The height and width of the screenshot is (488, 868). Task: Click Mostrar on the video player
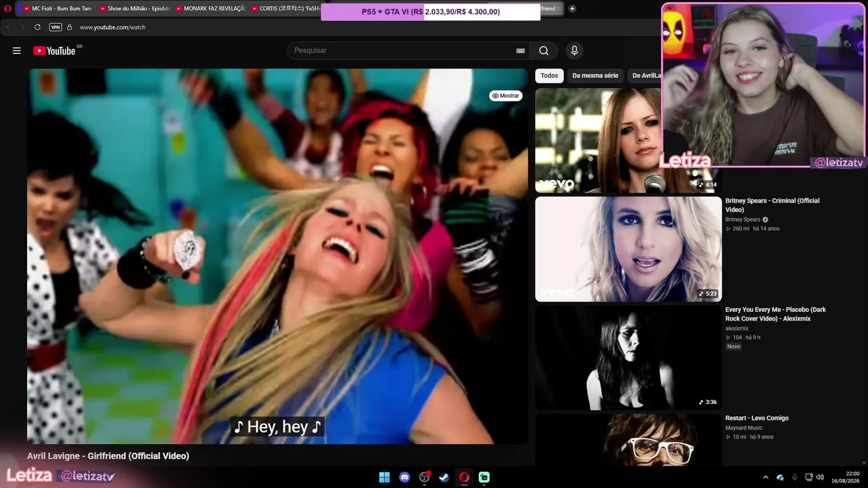pos(506,96)
